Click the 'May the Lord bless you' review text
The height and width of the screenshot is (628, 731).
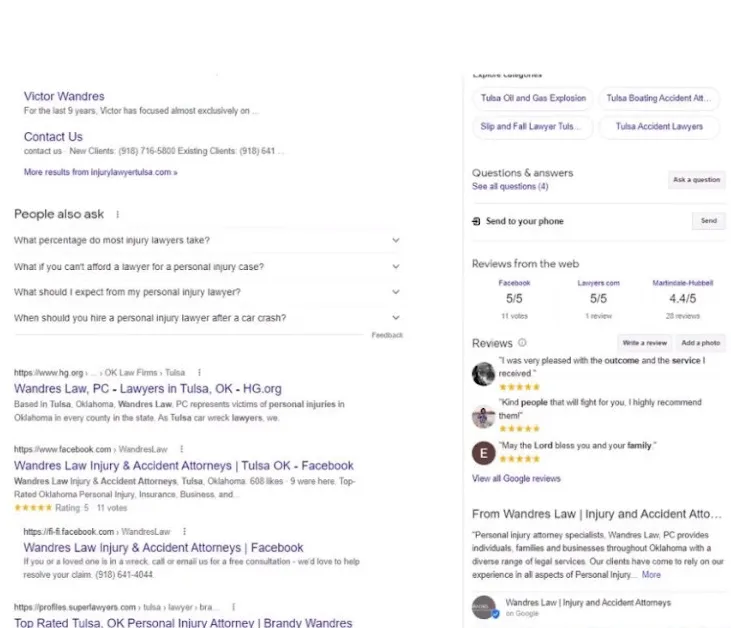click(x=578, y=446)
